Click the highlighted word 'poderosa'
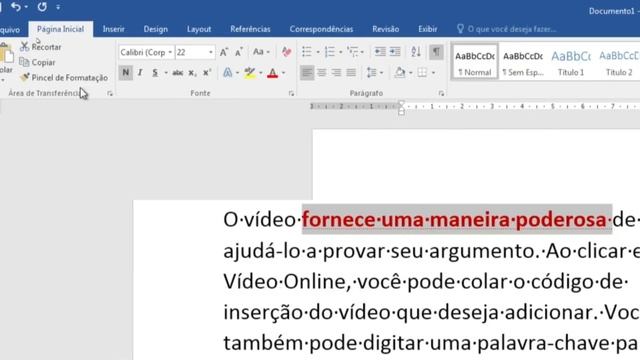 (561, 220)
